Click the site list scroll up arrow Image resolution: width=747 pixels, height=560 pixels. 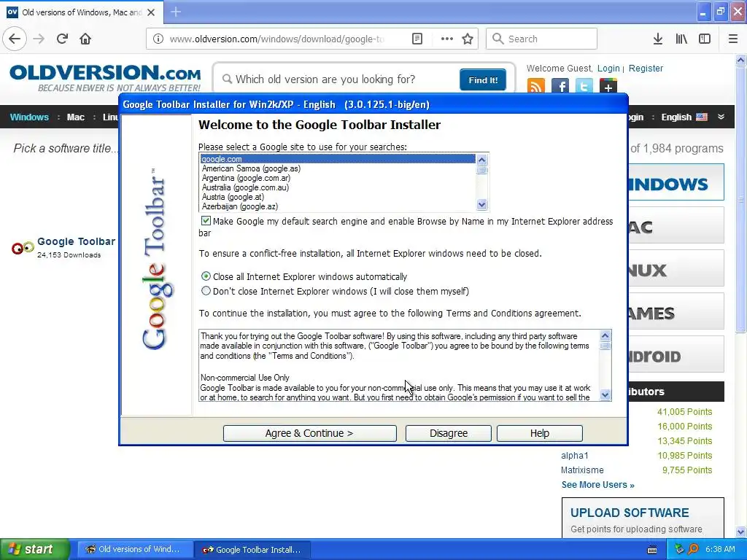(481, 160)
